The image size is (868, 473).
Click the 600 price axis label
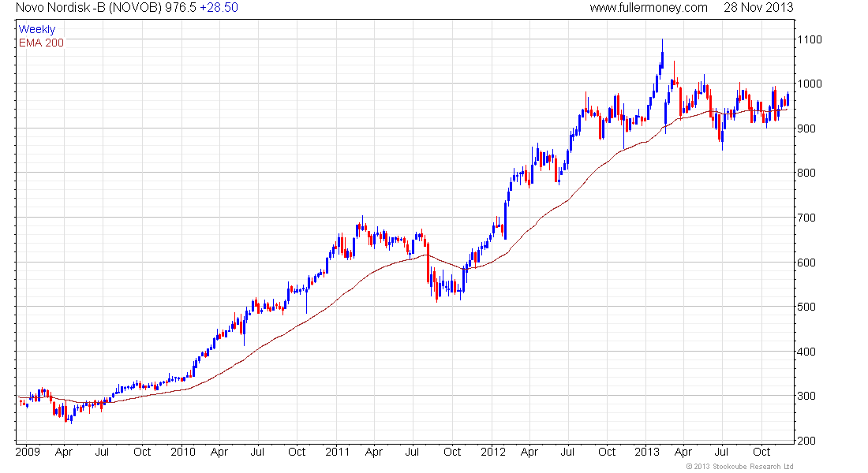[806, 263]
